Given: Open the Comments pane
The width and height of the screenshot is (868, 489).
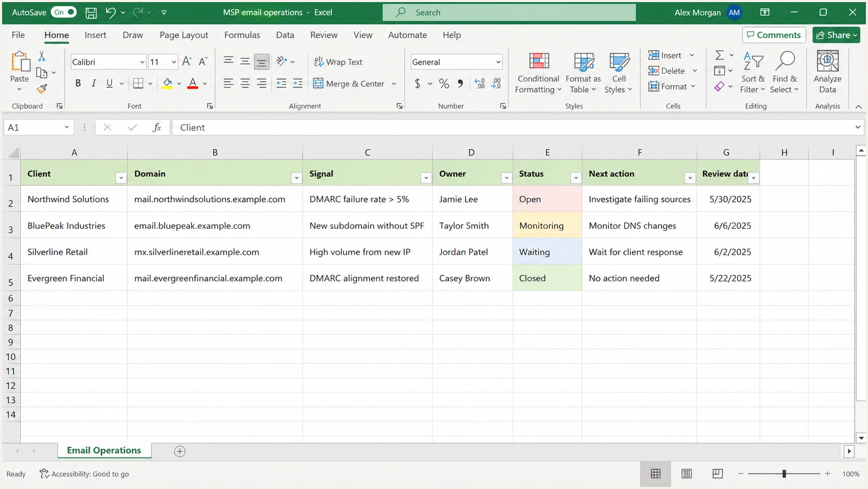Looking at the screenshot, I should point(774,35).
